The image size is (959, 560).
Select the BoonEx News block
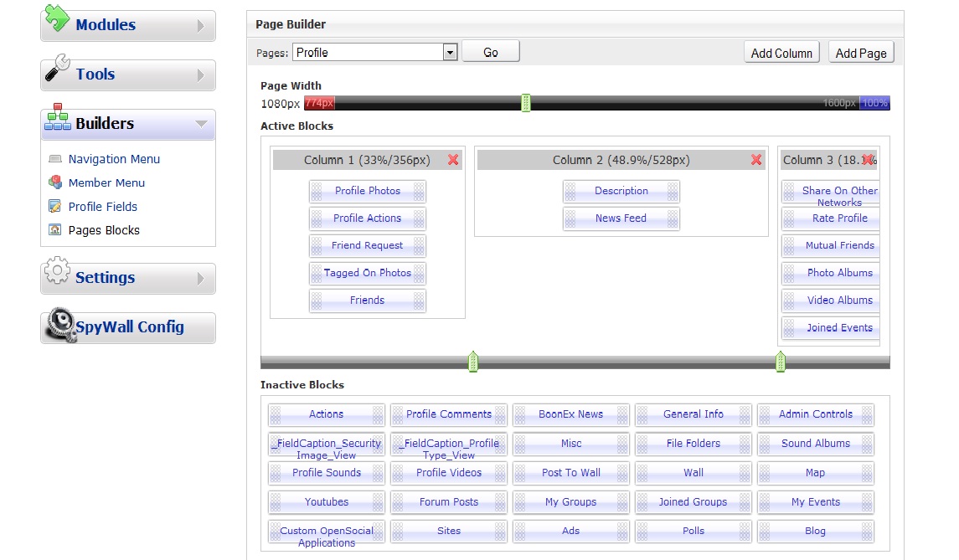click(x=570, y=414)
